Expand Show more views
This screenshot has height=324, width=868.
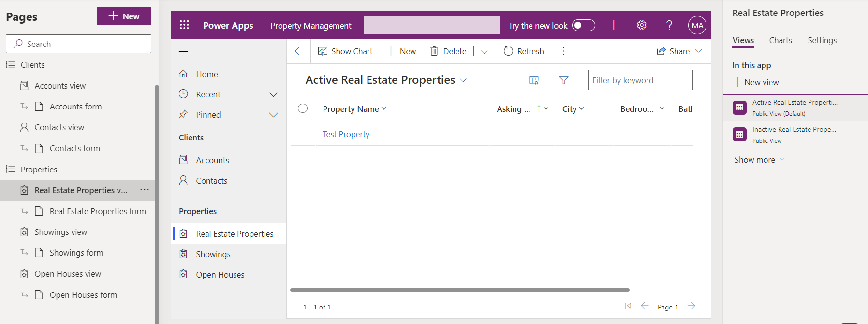tap(759, 160)
